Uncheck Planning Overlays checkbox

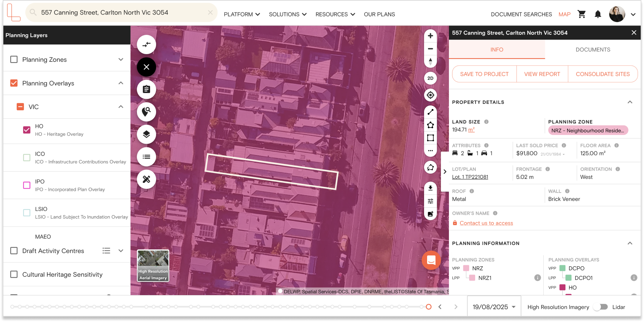point(14,83)
